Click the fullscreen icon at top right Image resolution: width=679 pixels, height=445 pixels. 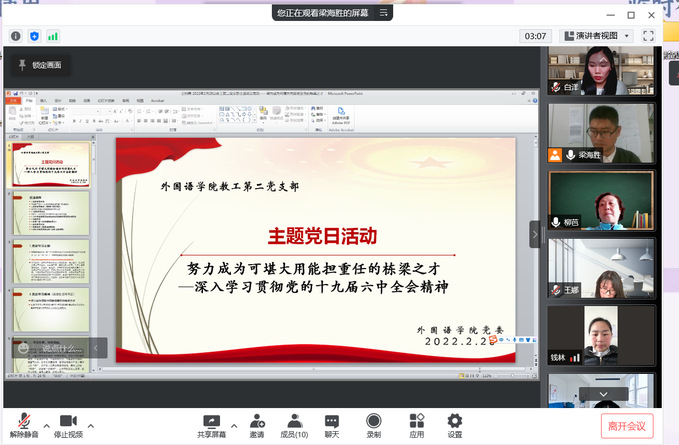click(648, 36)
